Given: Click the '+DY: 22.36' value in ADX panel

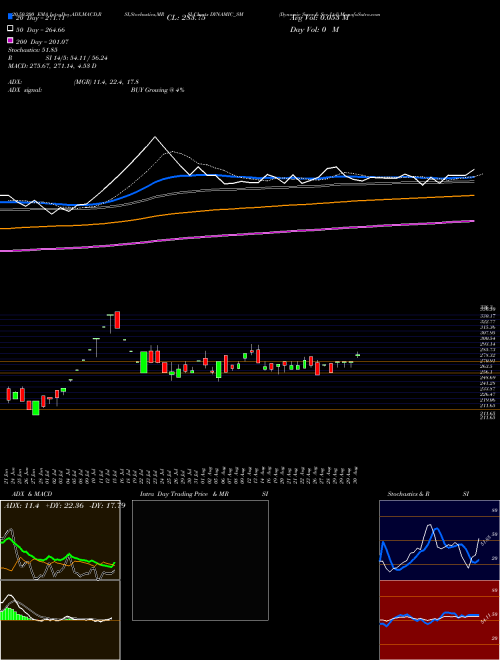Looking at the screenshot, I should (64, 506).
